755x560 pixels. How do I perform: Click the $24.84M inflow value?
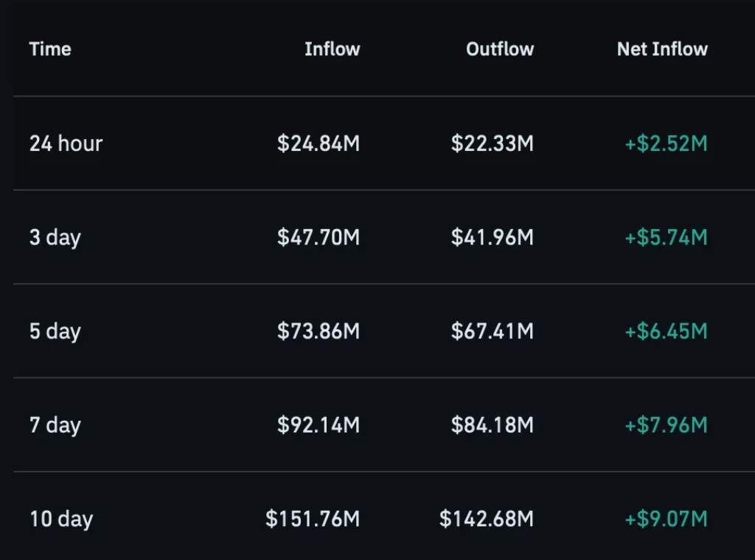tap(319, 144)
